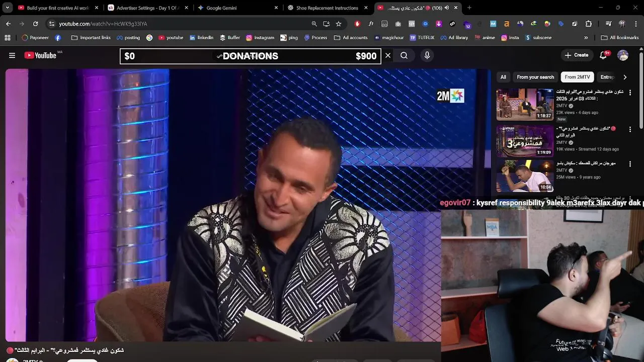
Task: Open the Ad library bookmark
Action: 454,38
